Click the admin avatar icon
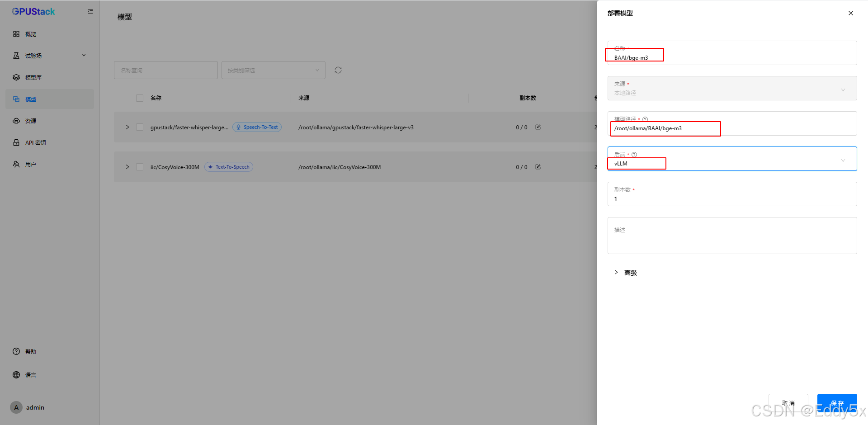Image resolution: width=868 pixels, height=425 pixels. (16, 407)
